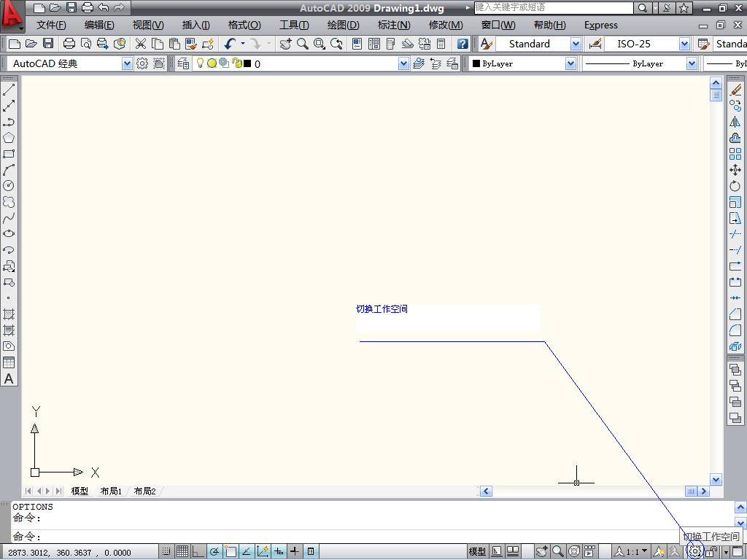
Task: Toggle Lineweight display in status bar
Action: coord(295,551)
